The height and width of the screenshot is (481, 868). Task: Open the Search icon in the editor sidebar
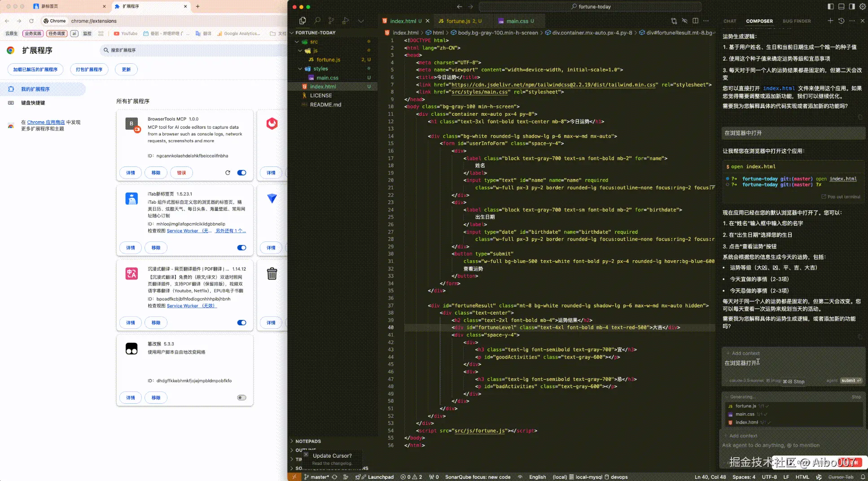pyautogui.click(x=317, y=21)
